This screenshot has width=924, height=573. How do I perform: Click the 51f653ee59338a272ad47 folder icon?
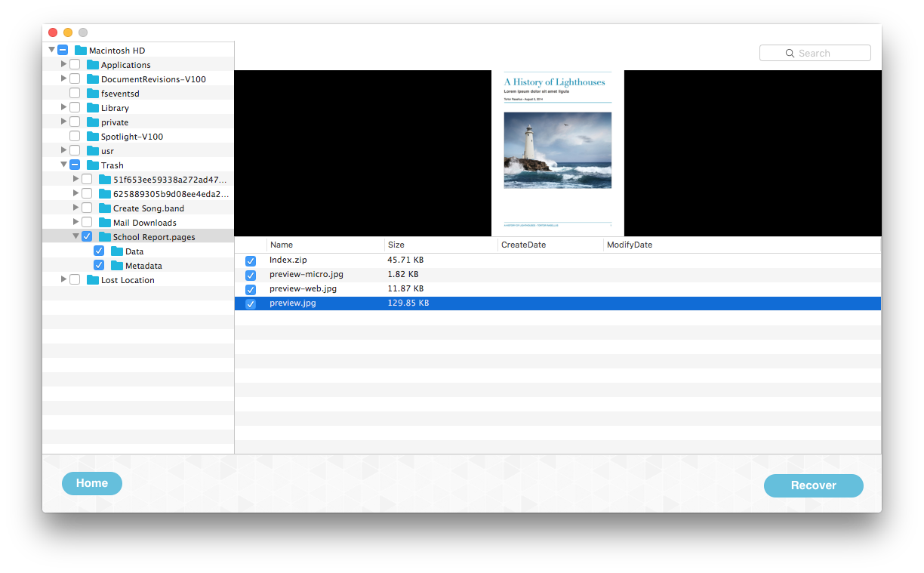click(x=105, y=180)
